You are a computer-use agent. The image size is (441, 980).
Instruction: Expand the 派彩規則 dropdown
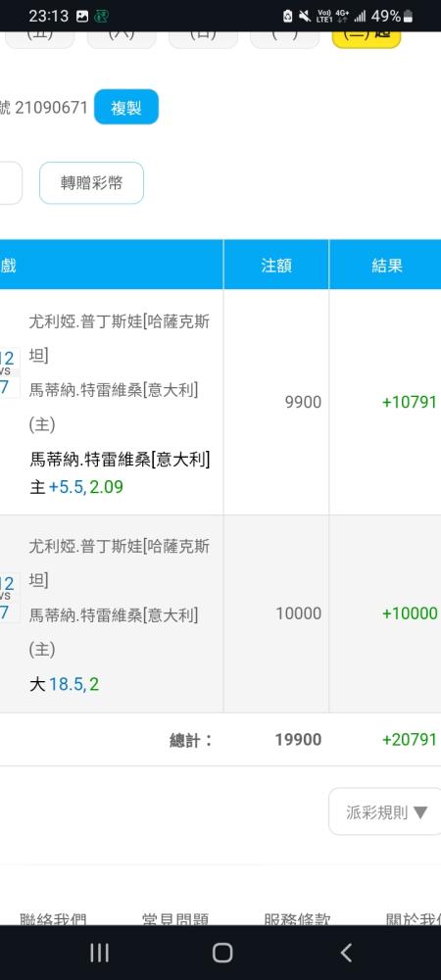(385, 811)
